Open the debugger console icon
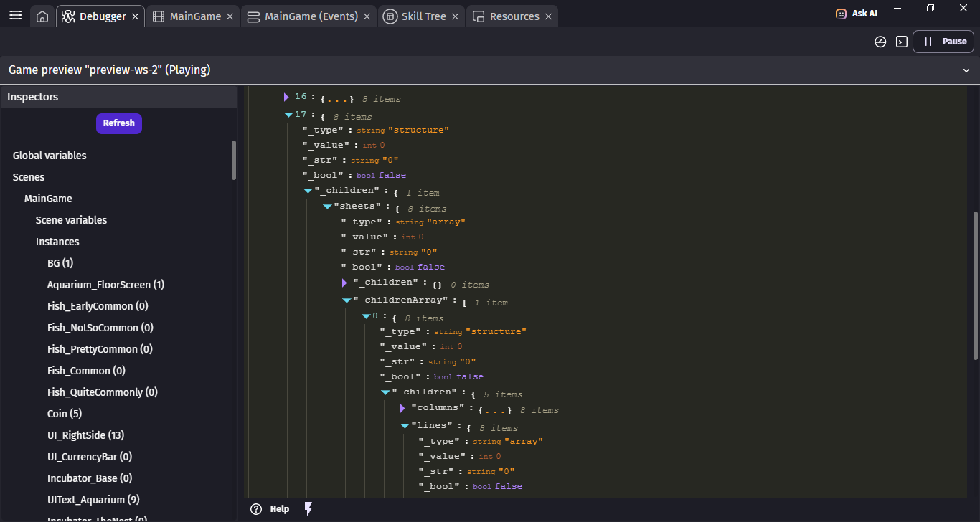The image size is (980, 522). point(902,42)
